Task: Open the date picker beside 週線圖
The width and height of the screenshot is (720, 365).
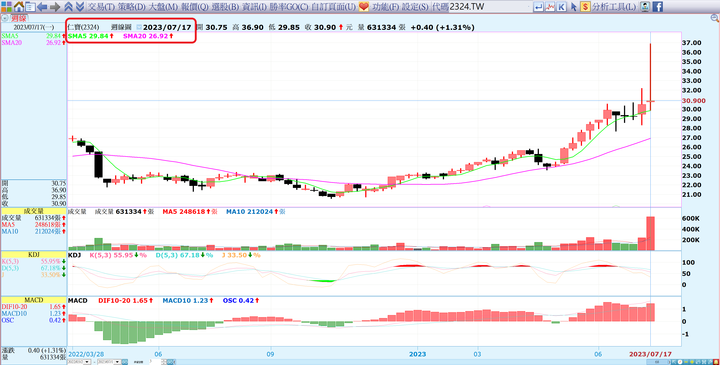Action: [139, 28]
